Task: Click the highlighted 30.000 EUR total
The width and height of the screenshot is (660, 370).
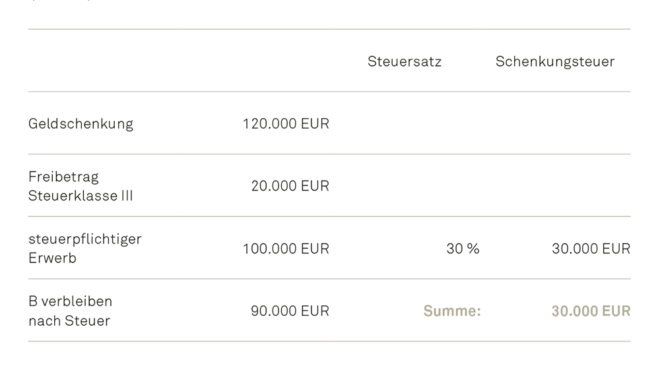Action: coord(591,311)
